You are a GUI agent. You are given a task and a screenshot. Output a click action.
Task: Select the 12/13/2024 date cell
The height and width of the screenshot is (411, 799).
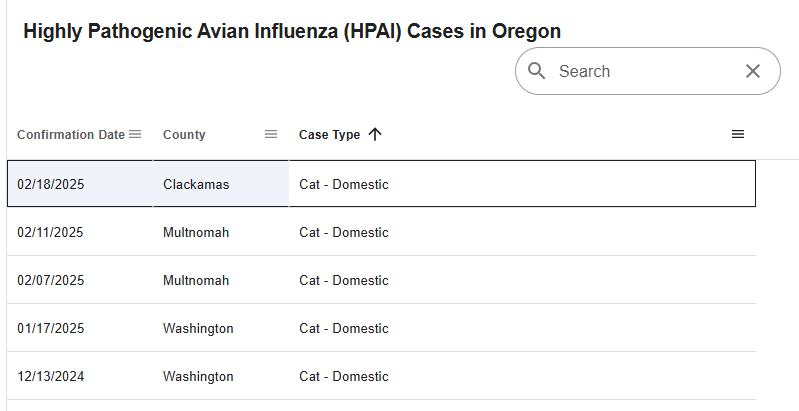click(x=51, y=376)
